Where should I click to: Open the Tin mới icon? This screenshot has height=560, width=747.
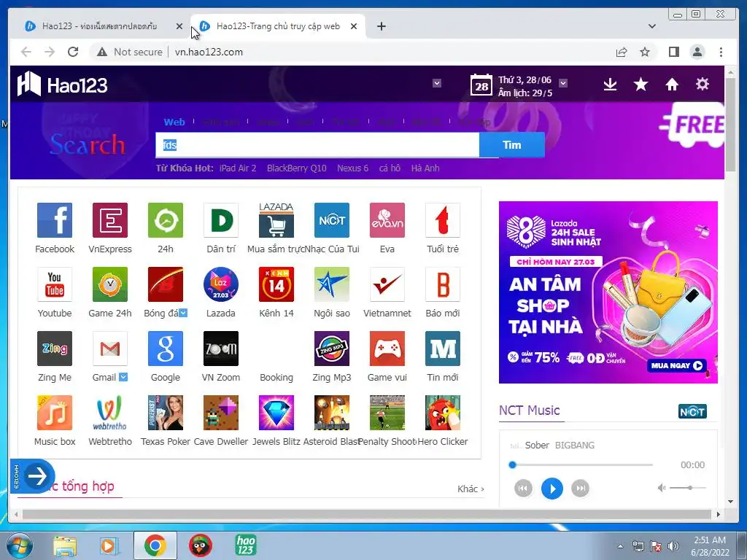[443, 349]
